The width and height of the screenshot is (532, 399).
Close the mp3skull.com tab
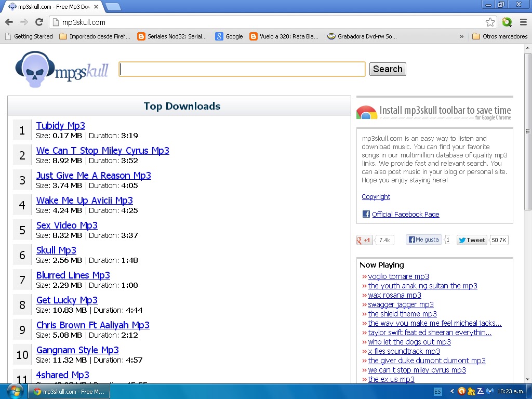tap(96, 7)
